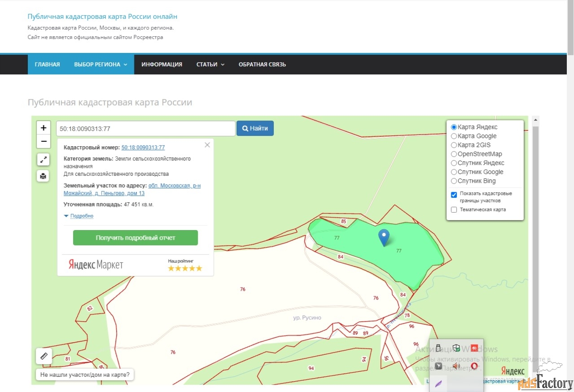Open Windows Security shield tray icon
This screenshot has height=392, width=574.
[456, 348]
